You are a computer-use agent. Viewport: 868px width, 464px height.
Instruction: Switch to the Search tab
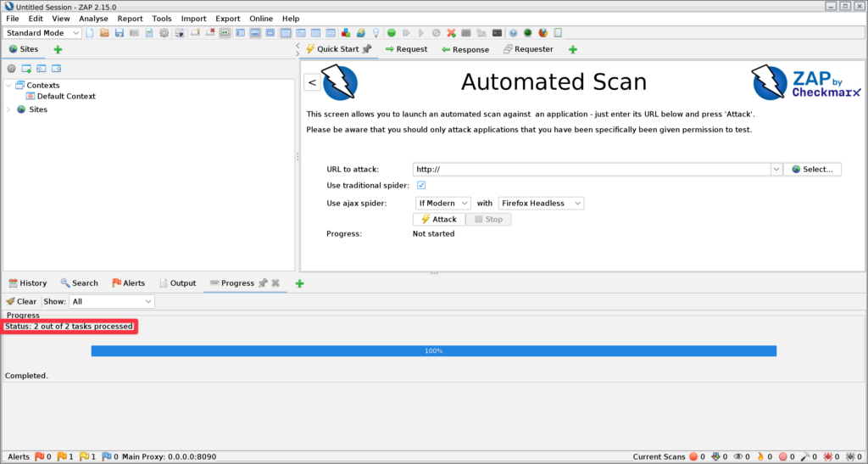(x=79, y=283)
